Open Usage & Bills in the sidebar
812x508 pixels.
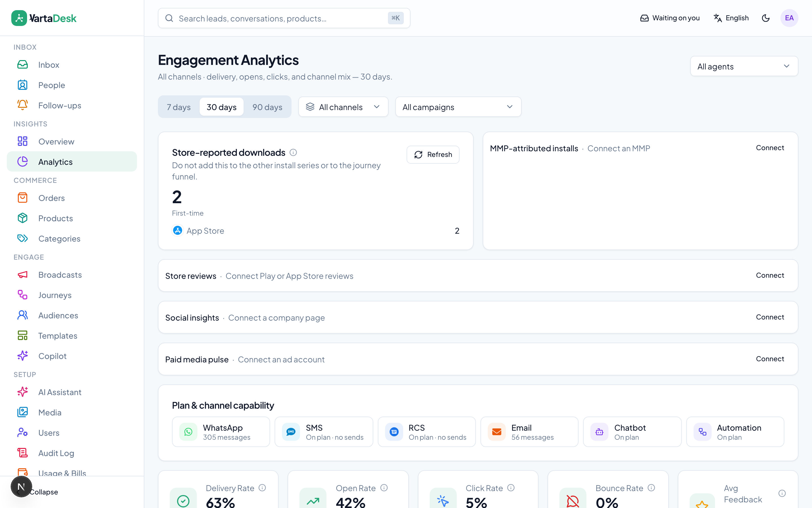point(72,471)
